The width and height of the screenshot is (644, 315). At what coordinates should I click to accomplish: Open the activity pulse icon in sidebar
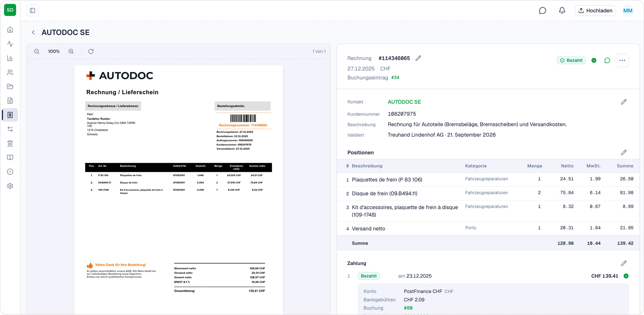click(10, 44)
